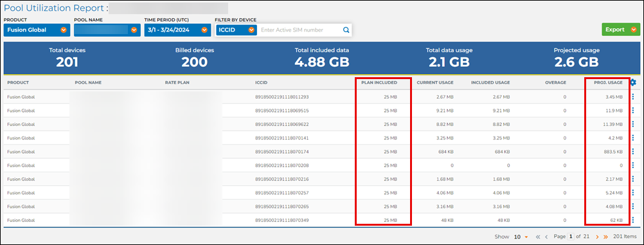Open row menu for ICCID 89185002191118011293

click(x=633, y=96)
